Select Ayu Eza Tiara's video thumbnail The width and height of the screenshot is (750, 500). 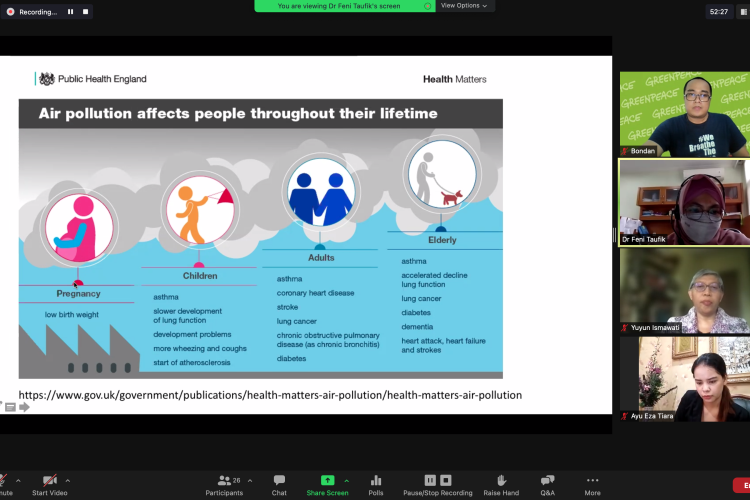(x=684, y=378)
